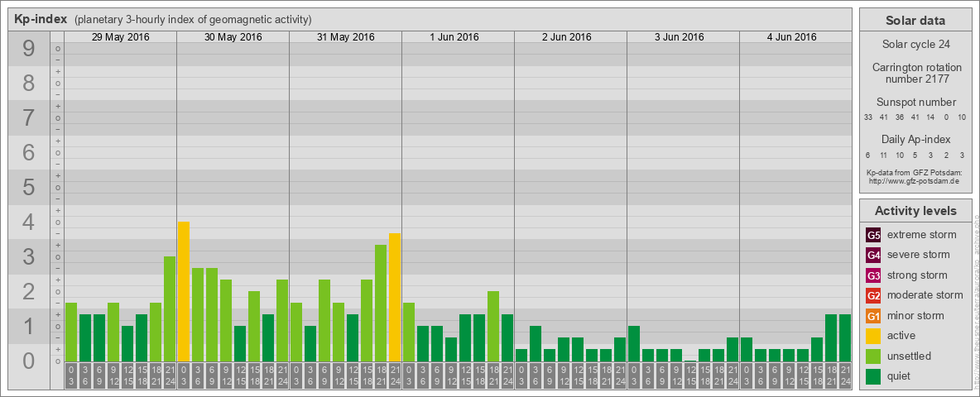Click the '30 May 2016' date header
Image resolution: width=980 pixels, height=397 pixels.
point(233,37)
